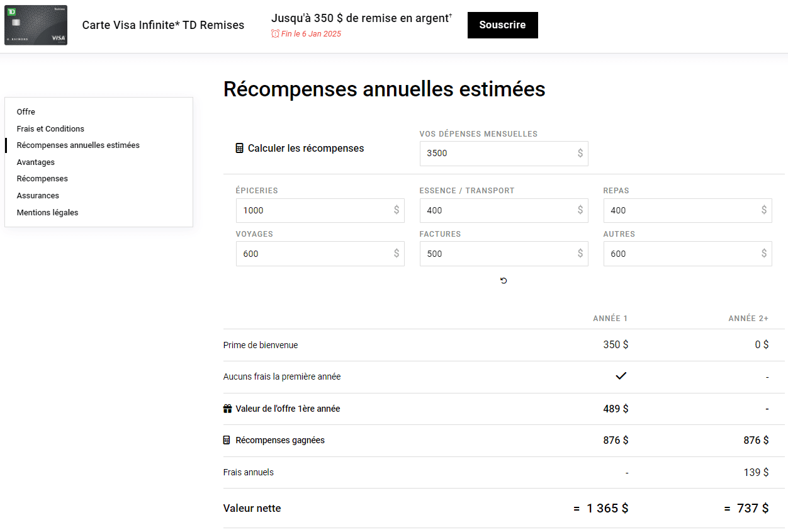Screen dimensions: 788x532
Task: Go to Offre section in sidebar
Action: click(26, 112)
